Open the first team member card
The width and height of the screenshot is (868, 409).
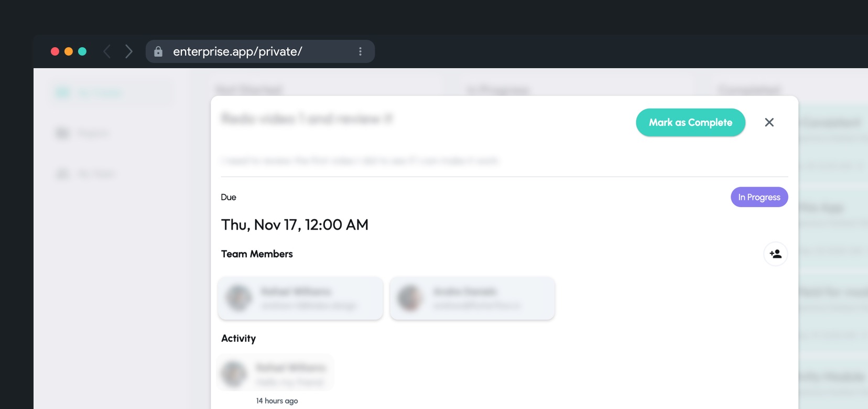tap(300, 298)
